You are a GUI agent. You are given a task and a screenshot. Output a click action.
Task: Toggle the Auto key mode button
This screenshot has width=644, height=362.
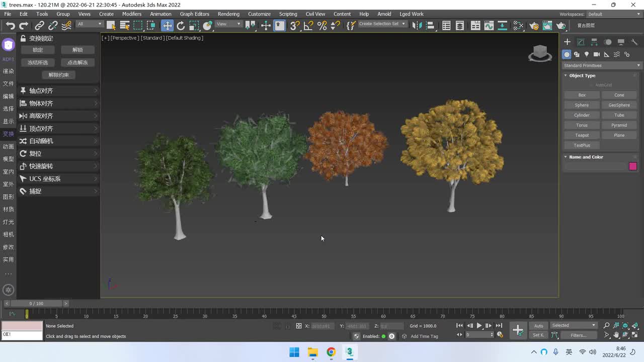(538, 326)
